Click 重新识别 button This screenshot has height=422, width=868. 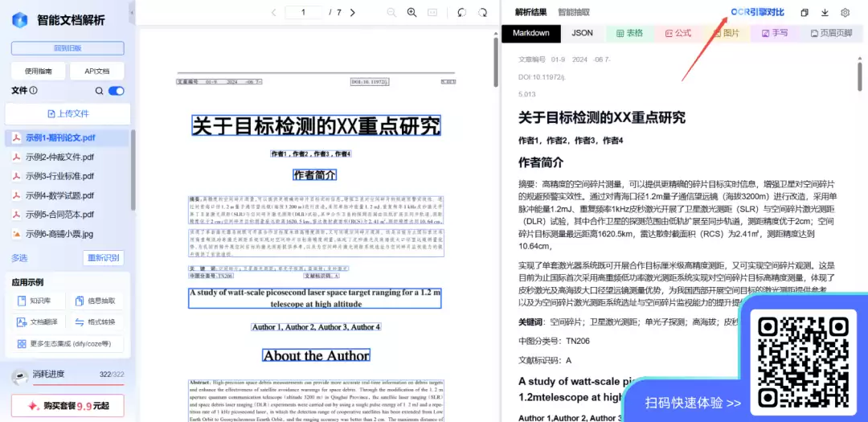tap(104, 258)
